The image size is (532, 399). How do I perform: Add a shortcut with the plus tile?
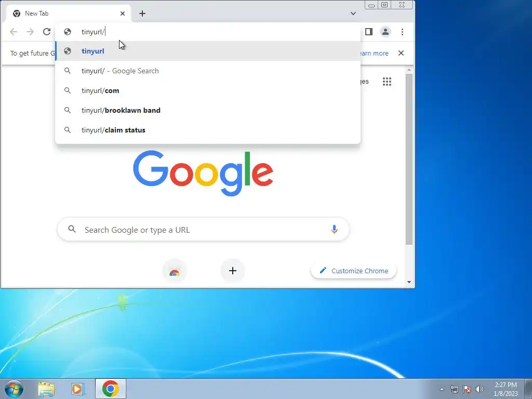[x=233, y=271]
